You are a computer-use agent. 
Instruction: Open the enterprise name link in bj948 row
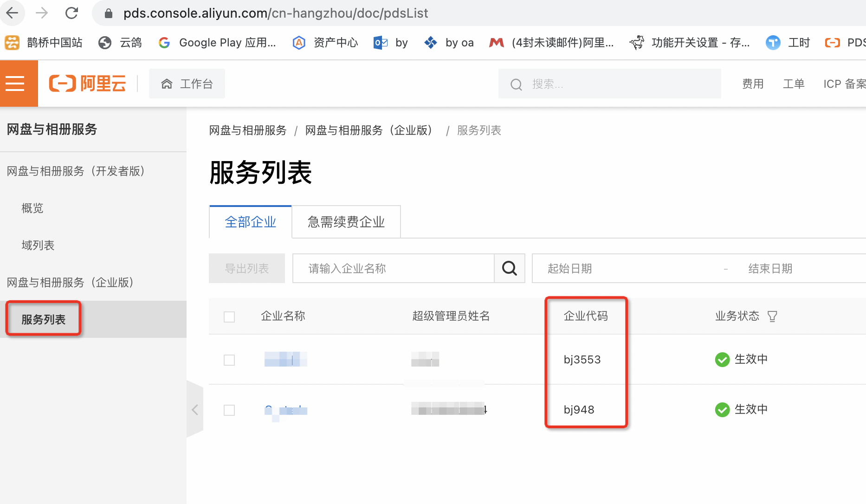pyautogui.click(x=286, y=410)
